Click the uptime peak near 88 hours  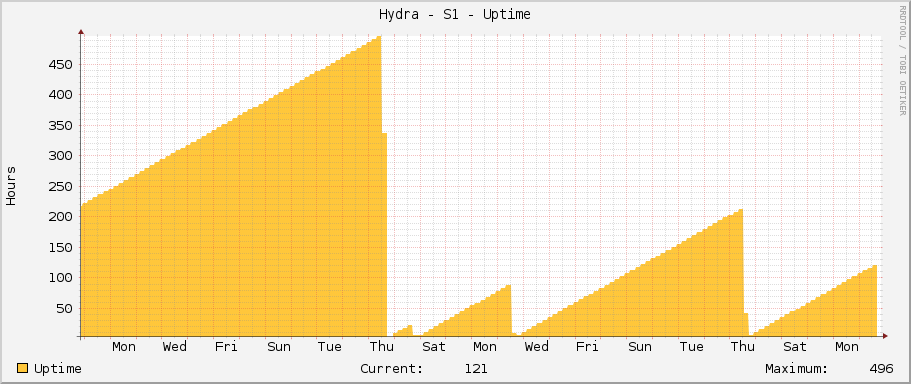[x=508, y=286]
